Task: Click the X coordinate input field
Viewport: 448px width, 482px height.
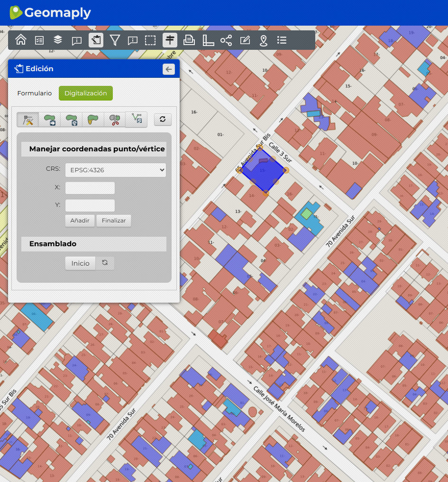Action: (90, 188)
